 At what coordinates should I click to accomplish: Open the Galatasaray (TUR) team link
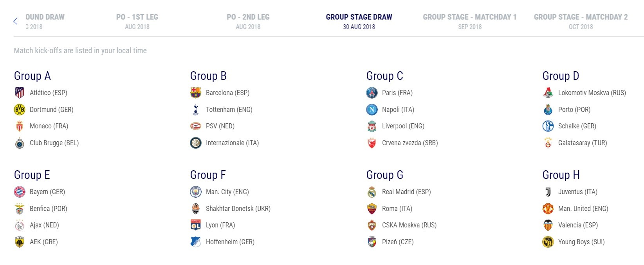(x=583, y=143)
